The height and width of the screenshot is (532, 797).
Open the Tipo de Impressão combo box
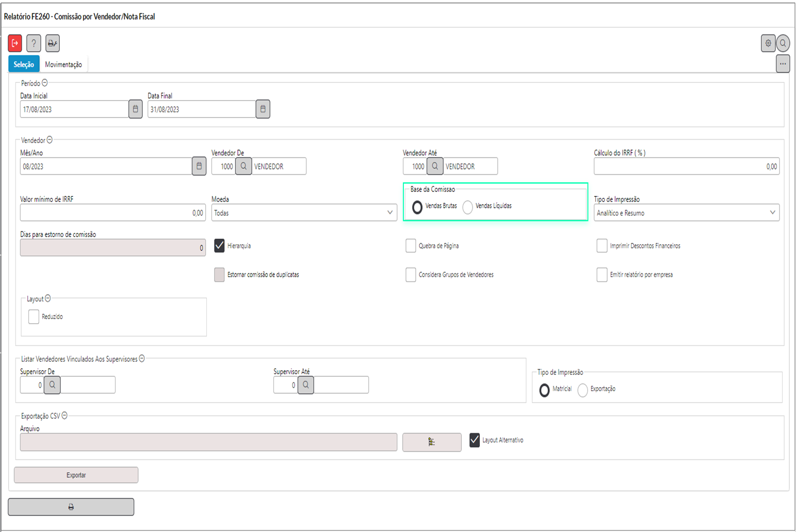click(686, 213)
